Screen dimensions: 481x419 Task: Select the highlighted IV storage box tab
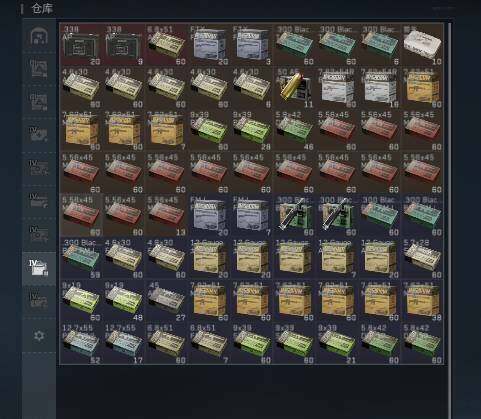coord(39,269)
